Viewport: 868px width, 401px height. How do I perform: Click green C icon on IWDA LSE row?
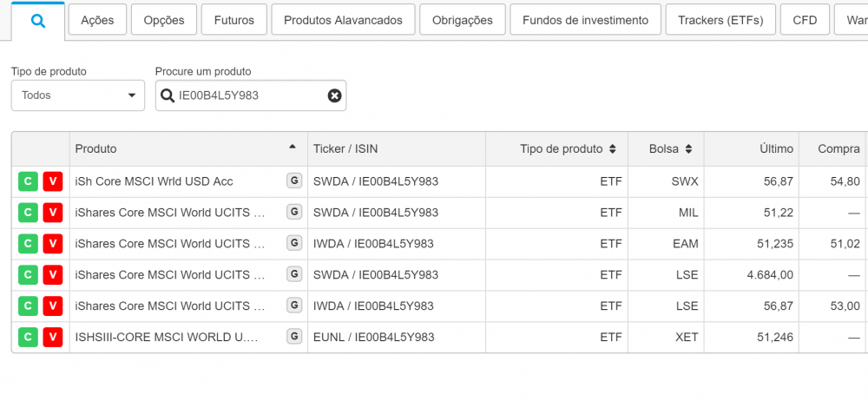pos(28,306)
